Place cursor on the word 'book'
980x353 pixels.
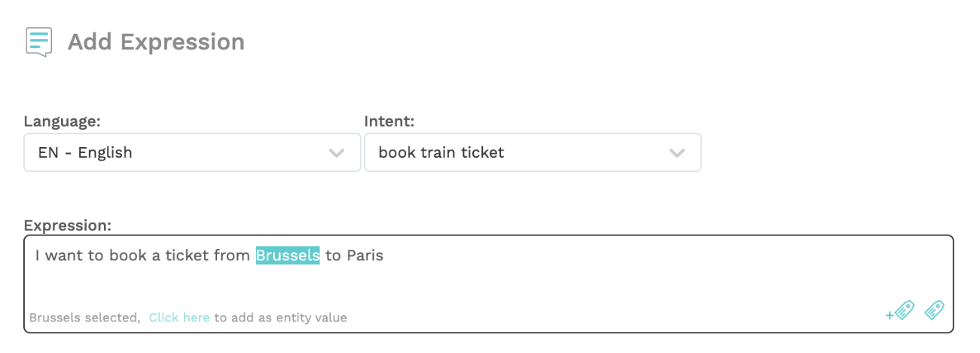(x=127, y=256)
